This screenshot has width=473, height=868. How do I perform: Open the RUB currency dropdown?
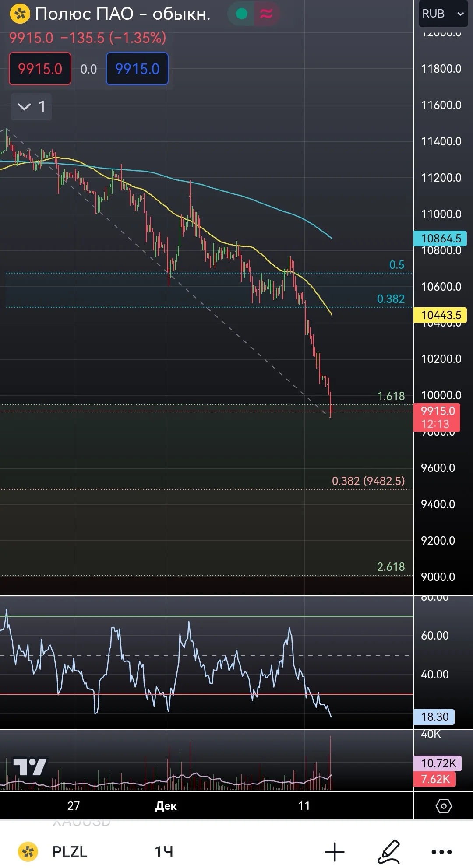[443, 14]
